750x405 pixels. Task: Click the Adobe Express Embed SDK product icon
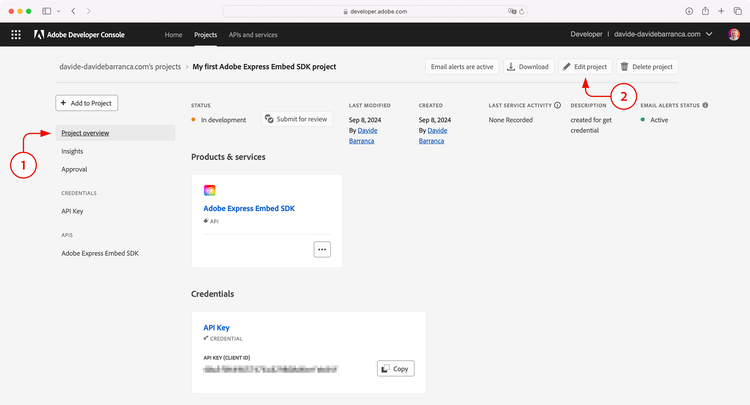[x=210, y=190]
